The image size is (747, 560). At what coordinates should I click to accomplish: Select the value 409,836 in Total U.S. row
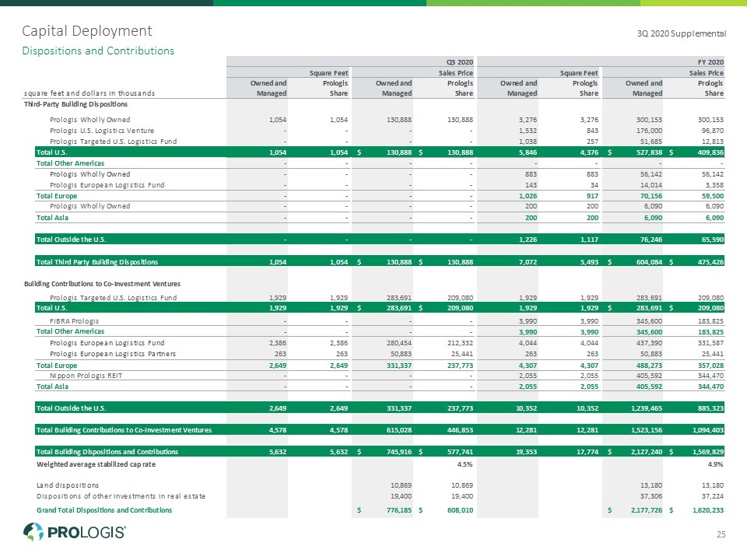710,152
